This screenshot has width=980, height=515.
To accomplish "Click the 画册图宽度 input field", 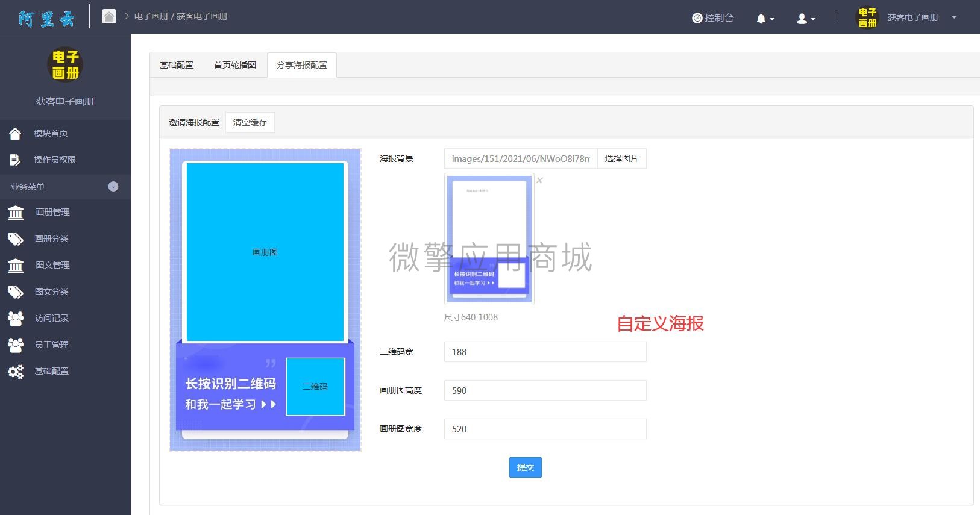I will click(545, 429).
